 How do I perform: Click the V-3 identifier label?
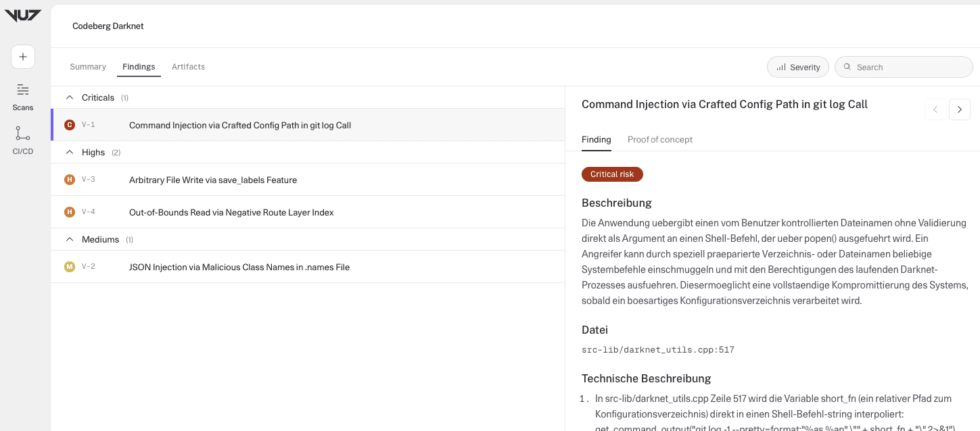tap(89, 180)
